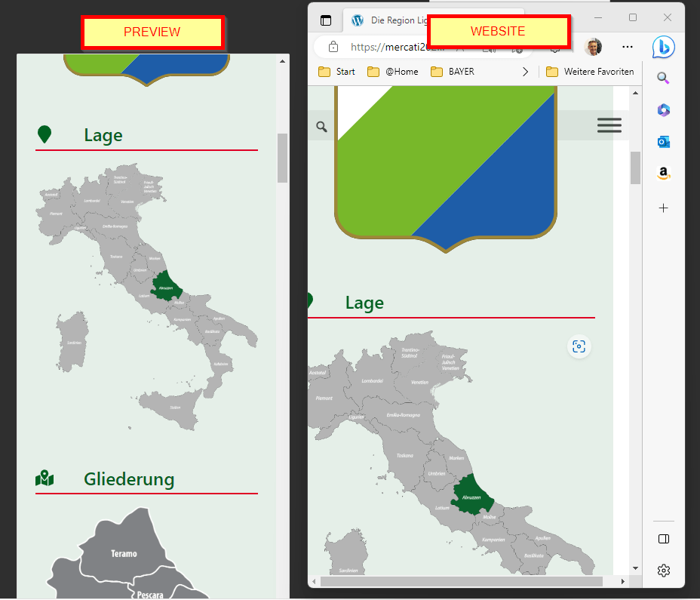Toggle the sidebar visibility panel icon
This screenshot has width=700, height=600.
(x=663, y=539)
